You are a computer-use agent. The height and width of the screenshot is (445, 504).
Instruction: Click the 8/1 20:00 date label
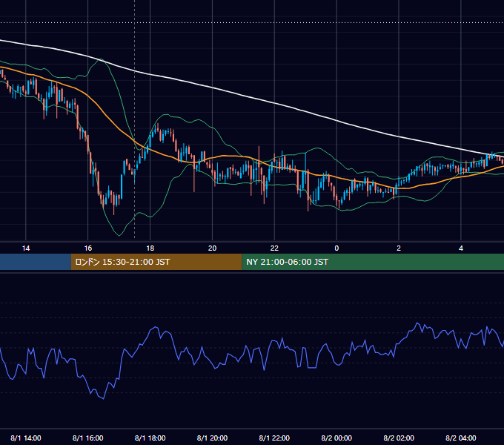pyautogui.click(x=212, y=438)
